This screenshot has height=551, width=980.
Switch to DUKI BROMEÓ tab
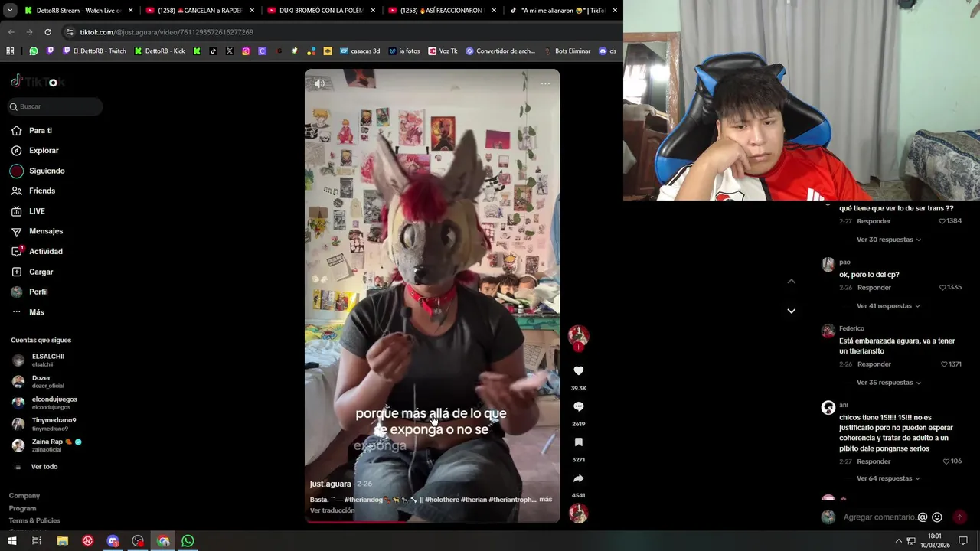click(x=319, y=11)
